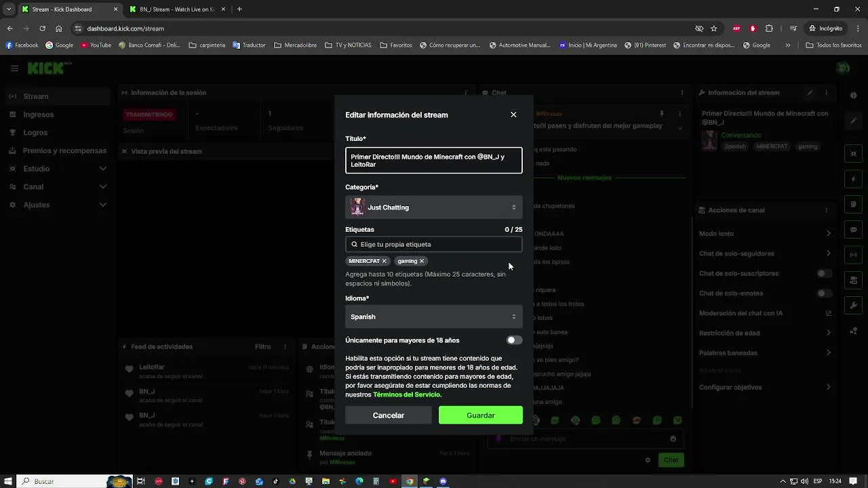Open the Windows Start menu
868x488 pixels.
(x=8, y=481)
